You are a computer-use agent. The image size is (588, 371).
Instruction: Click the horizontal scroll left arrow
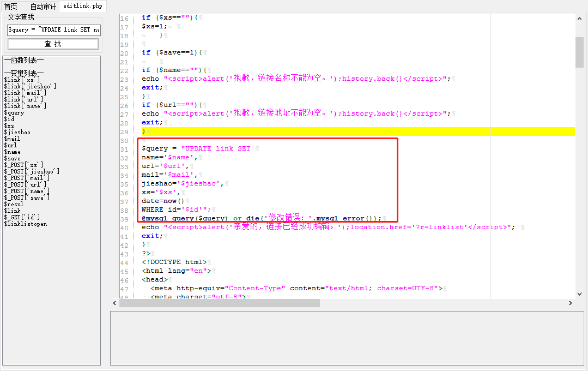point(115,303)
